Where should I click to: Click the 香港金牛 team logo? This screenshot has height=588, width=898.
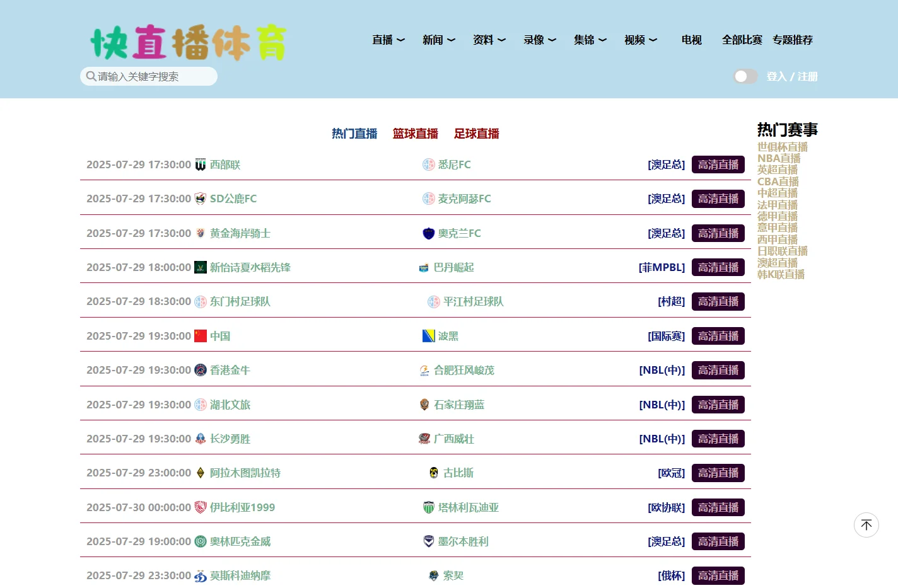coord(201,370)
